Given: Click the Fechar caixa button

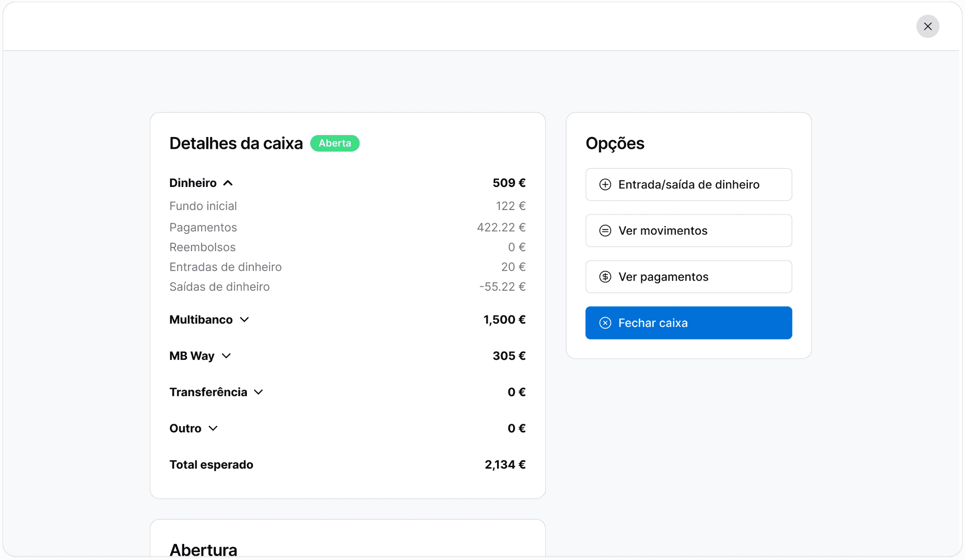Looking at the screenshot, I should 688,323.
